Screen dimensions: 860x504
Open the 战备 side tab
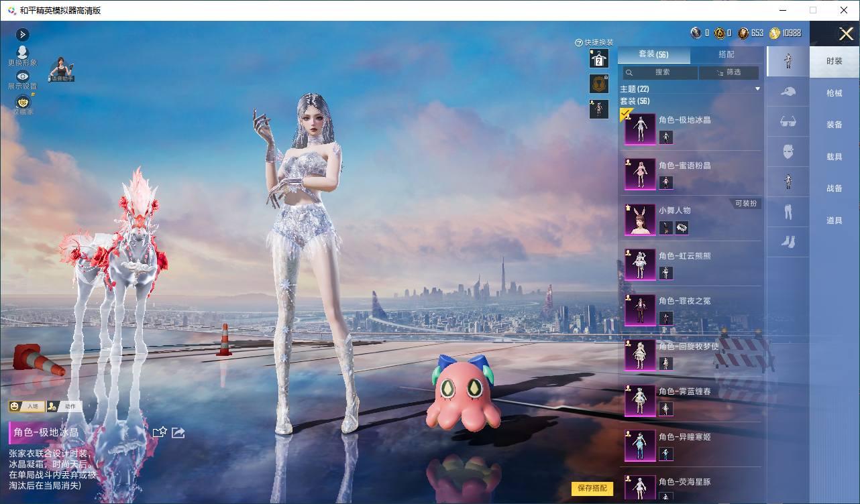(x=835, y=188)
